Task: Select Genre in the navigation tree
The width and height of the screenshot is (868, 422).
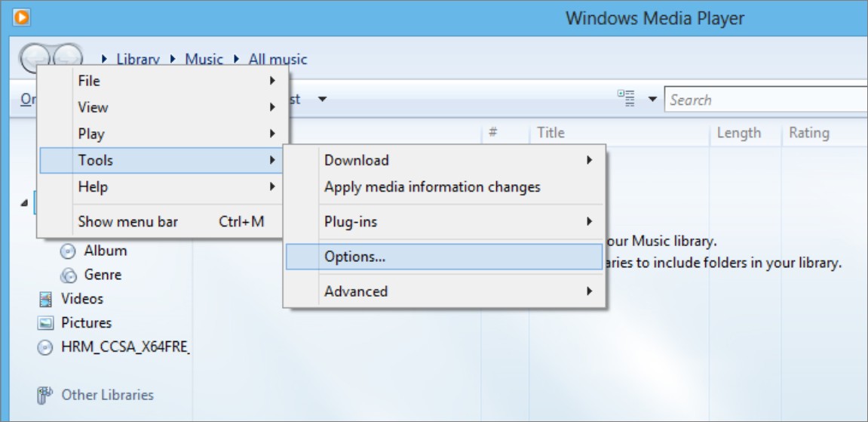Action: coord(103,275)
